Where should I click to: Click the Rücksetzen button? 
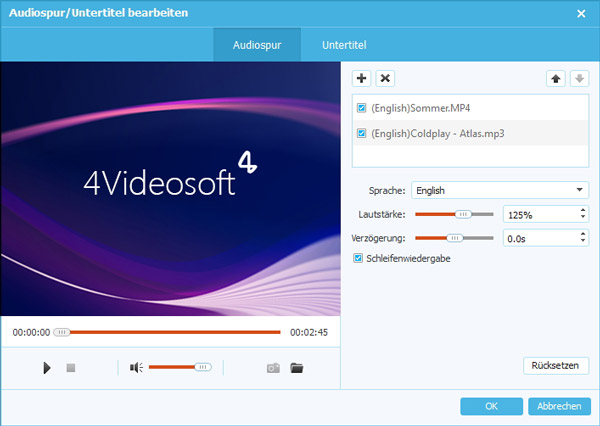click(556, 366)
